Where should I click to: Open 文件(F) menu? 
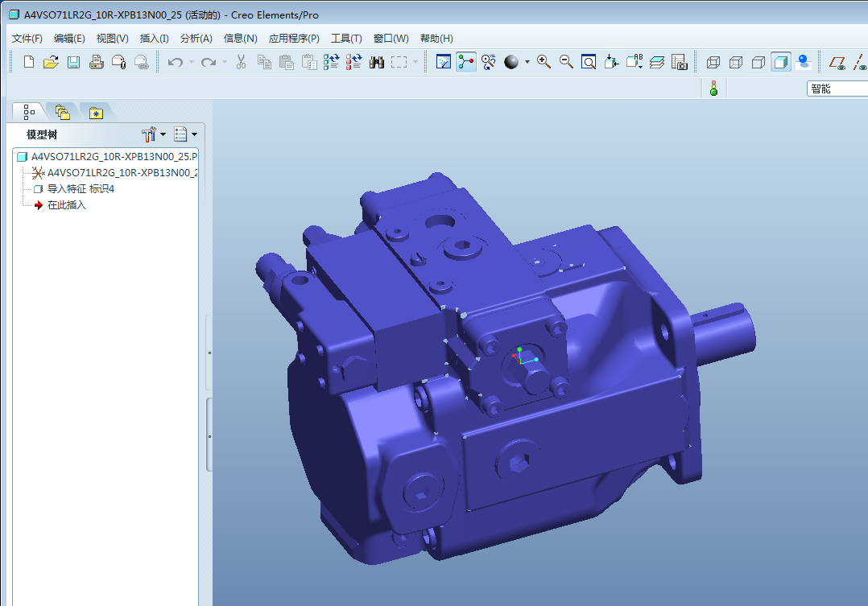[27, 38]
